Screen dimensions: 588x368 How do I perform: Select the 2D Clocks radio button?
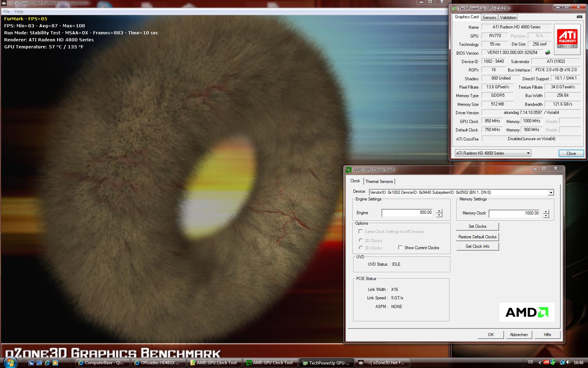pyautogui.click(x=360, y=240)
